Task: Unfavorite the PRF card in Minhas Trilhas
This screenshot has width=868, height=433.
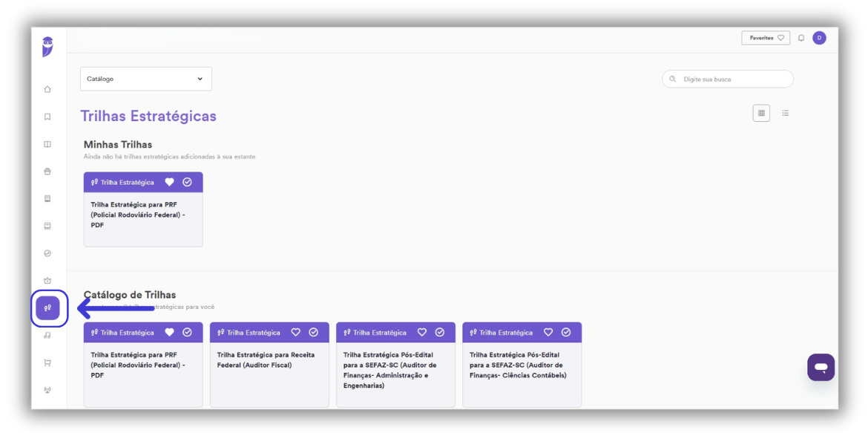Action: click(x=169, y=182)
